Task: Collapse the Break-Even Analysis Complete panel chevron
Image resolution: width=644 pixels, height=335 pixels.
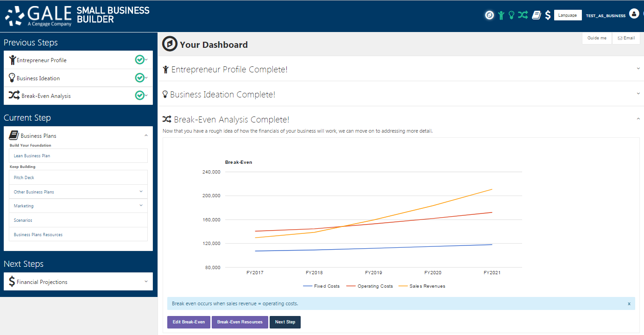Action: [638, 119]
